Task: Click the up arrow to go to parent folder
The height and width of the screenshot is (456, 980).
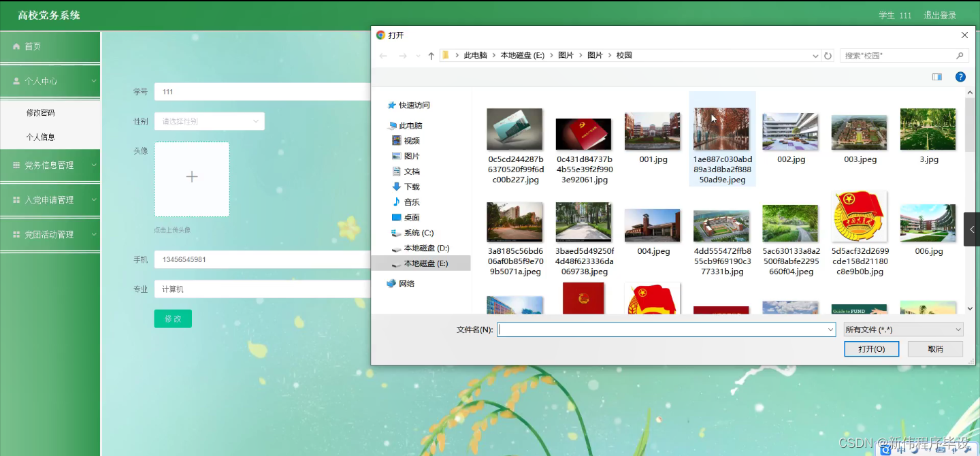Action: click(x=431, y=55)
